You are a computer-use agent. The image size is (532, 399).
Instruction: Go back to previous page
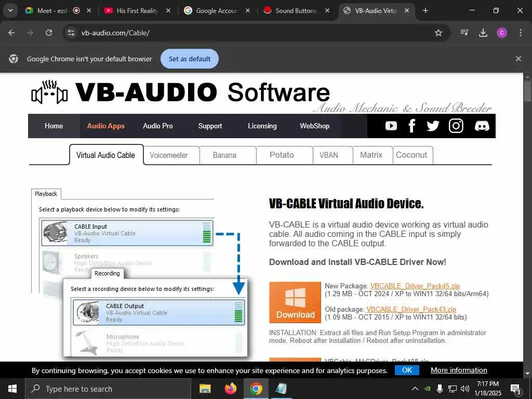[11, 33]
